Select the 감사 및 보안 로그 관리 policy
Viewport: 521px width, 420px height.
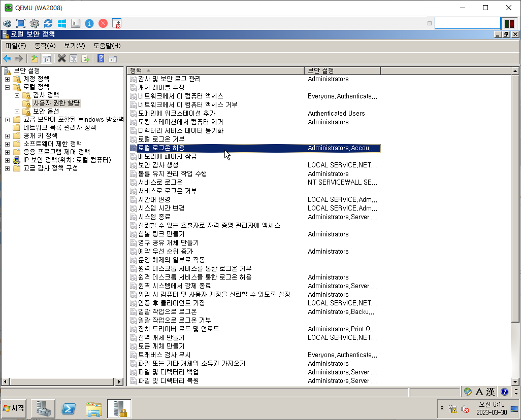pyautogui.click(x=169, y=79)
